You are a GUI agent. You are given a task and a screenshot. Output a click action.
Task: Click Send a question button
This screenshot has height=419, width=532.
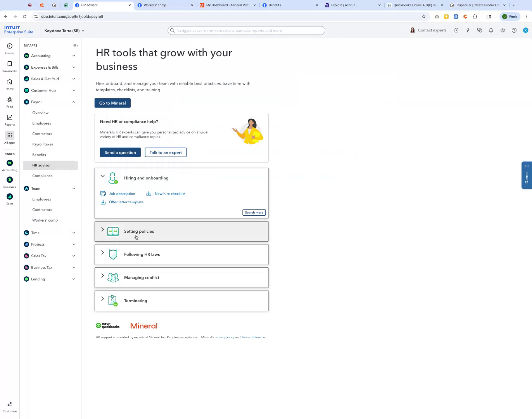point(120,152)
